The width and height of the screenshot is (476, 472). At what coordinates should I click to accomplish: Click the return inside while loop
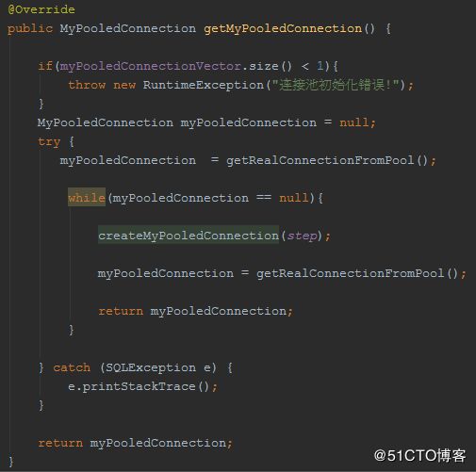(121, 311)
